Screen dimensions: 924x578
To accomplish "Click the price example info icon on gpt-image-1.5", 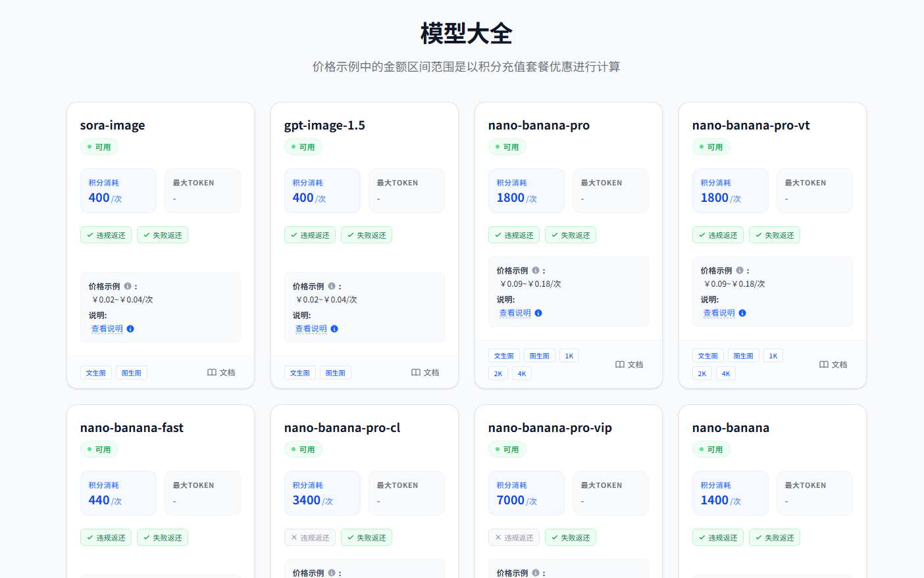I will 332,286.
